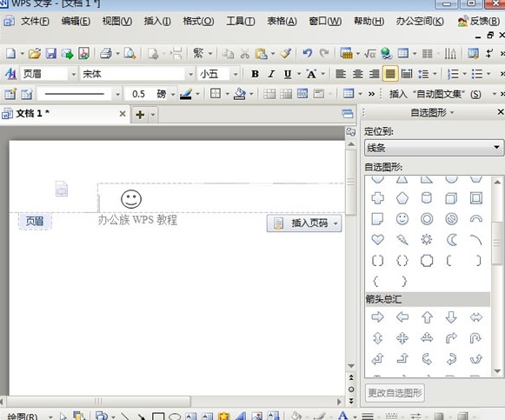Click the 插入页码 button

click(304, 223)
